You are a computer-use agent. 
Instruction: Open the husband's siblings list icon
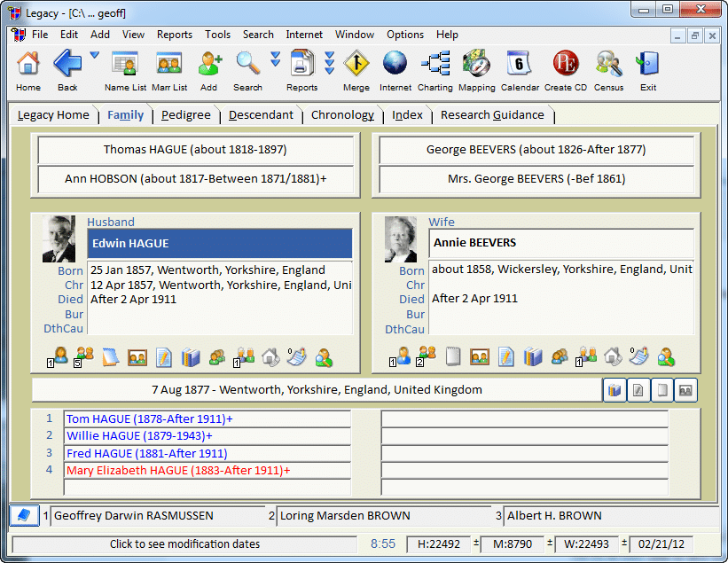84,357
